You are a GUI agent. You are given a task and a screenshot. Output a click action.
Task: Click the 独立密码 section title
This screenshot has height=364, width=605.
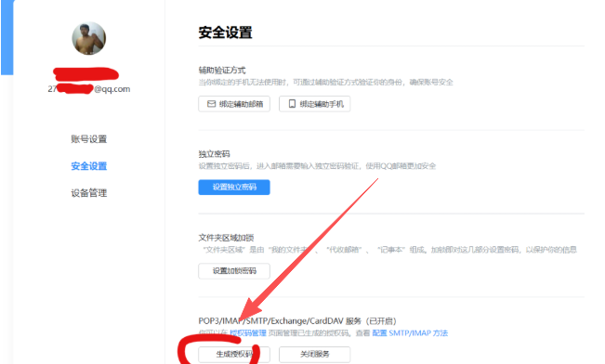pos(214,154)
